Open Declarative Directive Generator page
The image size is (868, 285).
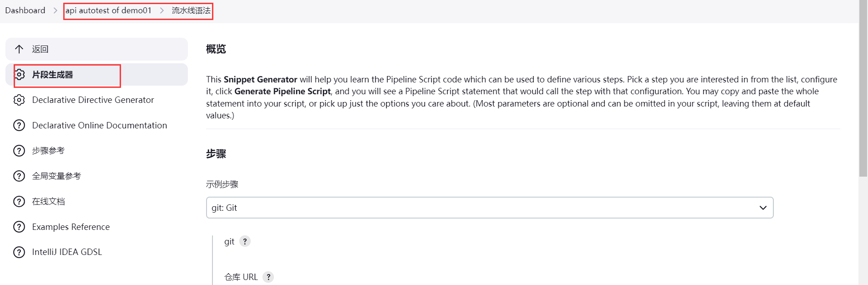(x=93, y=100)
